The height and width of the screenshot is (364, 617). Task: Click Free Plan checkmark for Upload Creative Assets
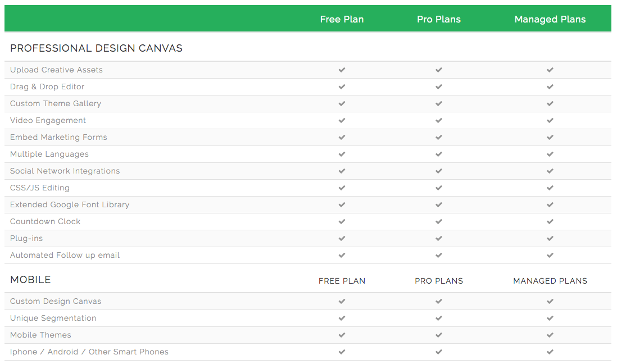(342, 70)
